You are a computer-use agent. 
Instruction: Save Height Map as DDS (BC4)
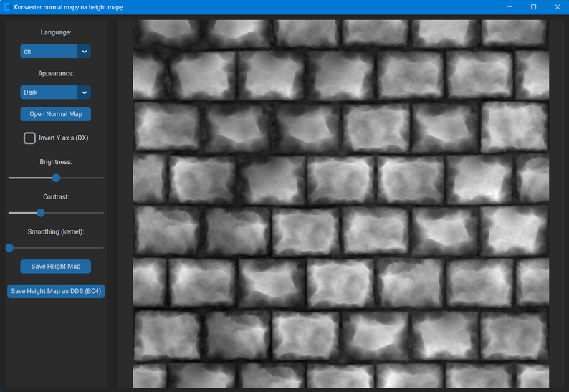click(56, 291)
